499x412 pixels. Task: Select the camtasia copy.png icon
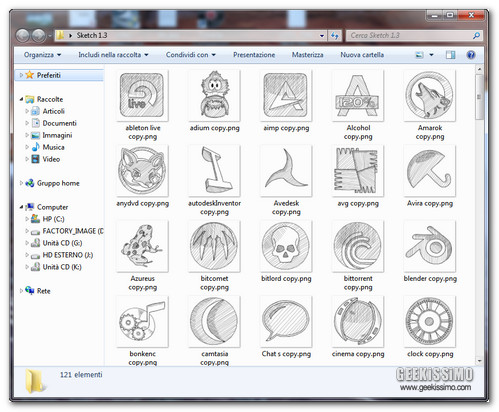[214, 321]
